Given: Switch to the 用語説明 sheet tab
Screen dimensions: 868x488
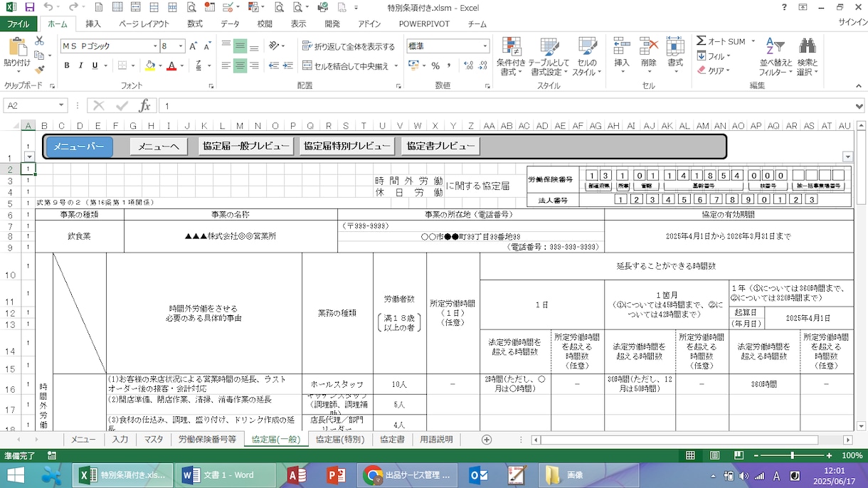Looking at the screenshot, I should [x=436, y=440].
